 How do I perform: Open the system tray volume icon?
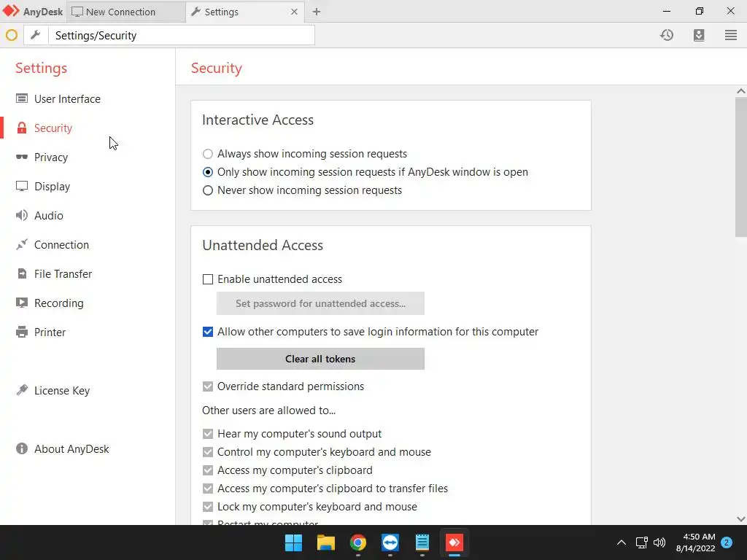(x=659, y=542)
